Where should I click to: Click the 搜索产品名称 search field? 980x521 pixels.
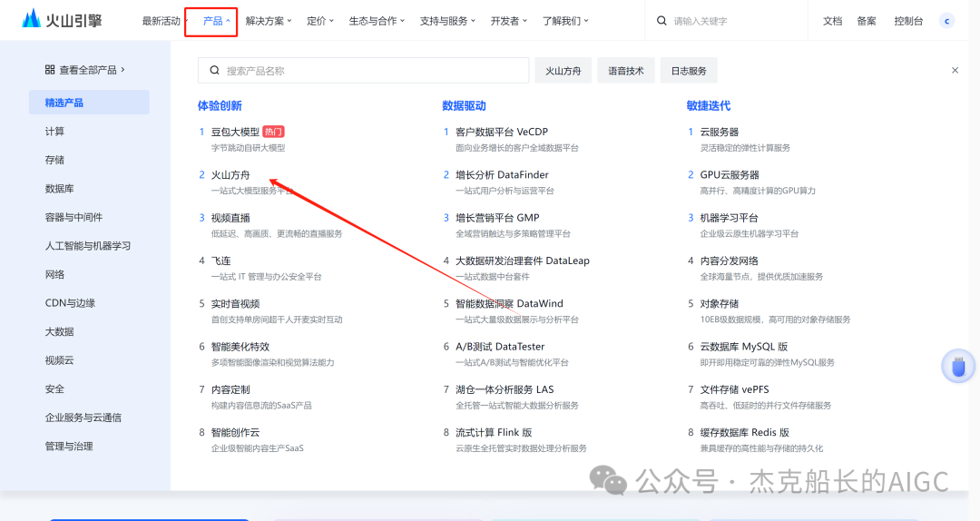click(x=363, y=70)
